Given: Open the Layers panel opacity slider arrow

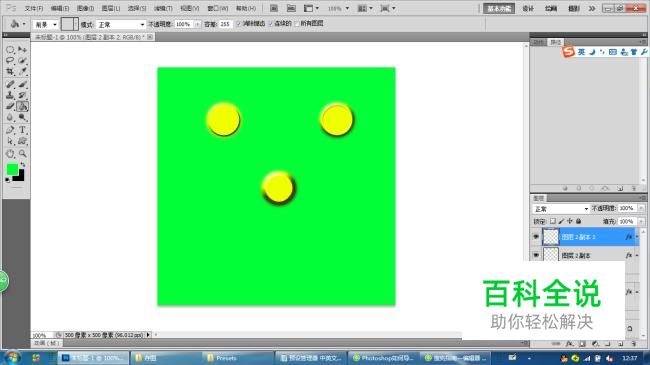Looking at the screenshot, I should click(x=641, y=208).
